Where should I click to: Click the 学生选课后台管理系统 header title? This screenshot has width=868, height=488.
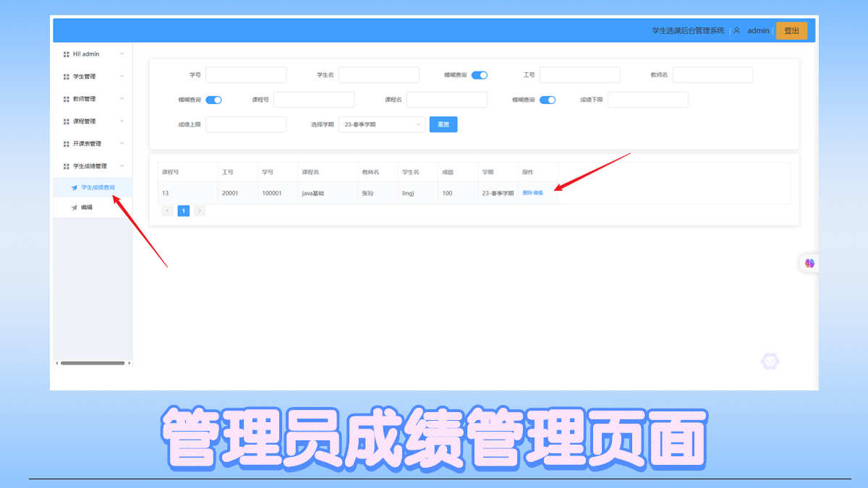[x=688, y=30]
